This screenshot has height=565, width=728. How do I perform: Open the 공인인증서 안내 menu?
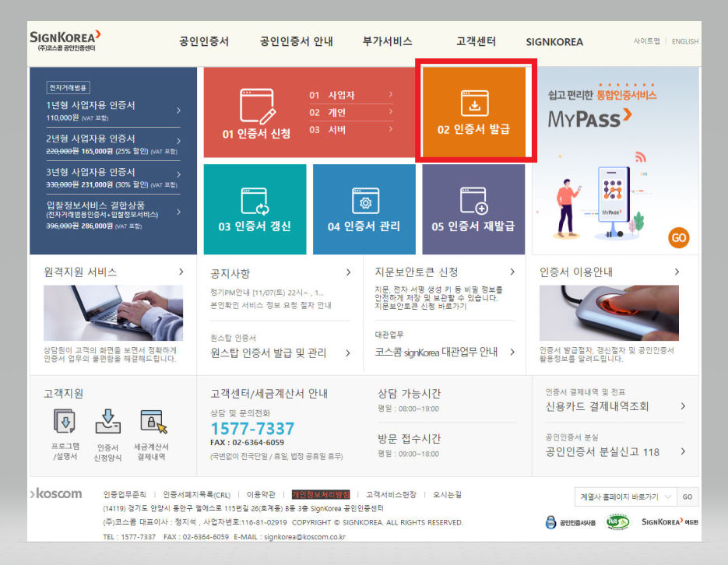296,41
